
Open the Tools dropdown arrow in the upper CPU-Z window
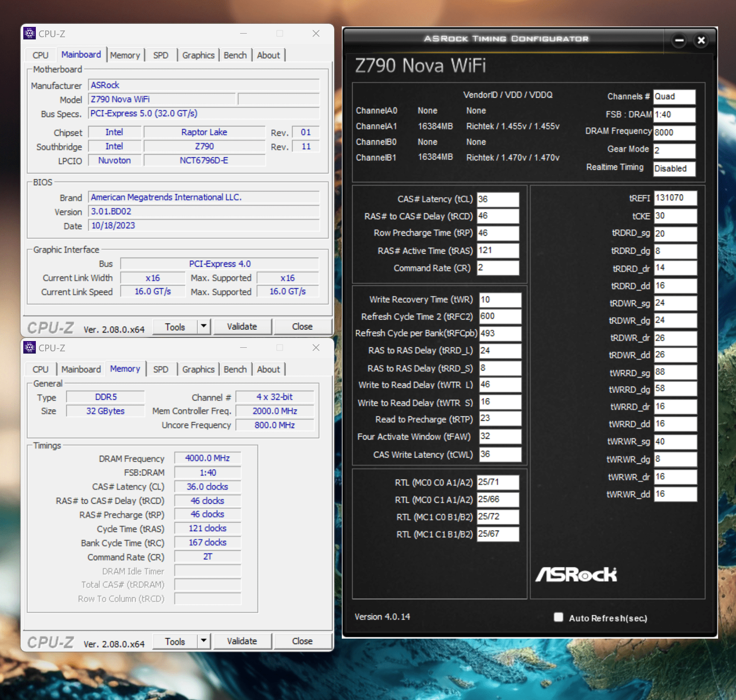pyautogui.click(x=204, y=326)
